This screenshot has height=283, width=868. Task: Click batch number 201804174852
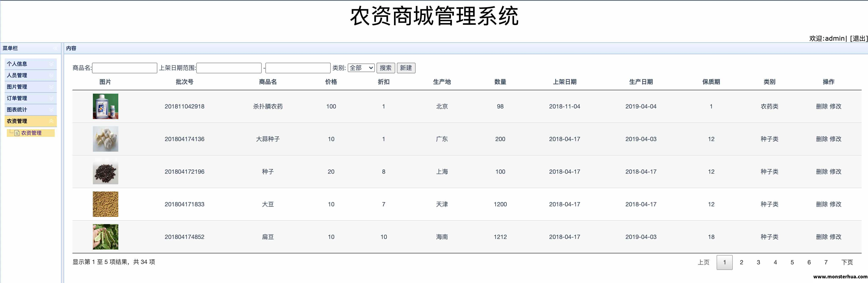(185, 237)
